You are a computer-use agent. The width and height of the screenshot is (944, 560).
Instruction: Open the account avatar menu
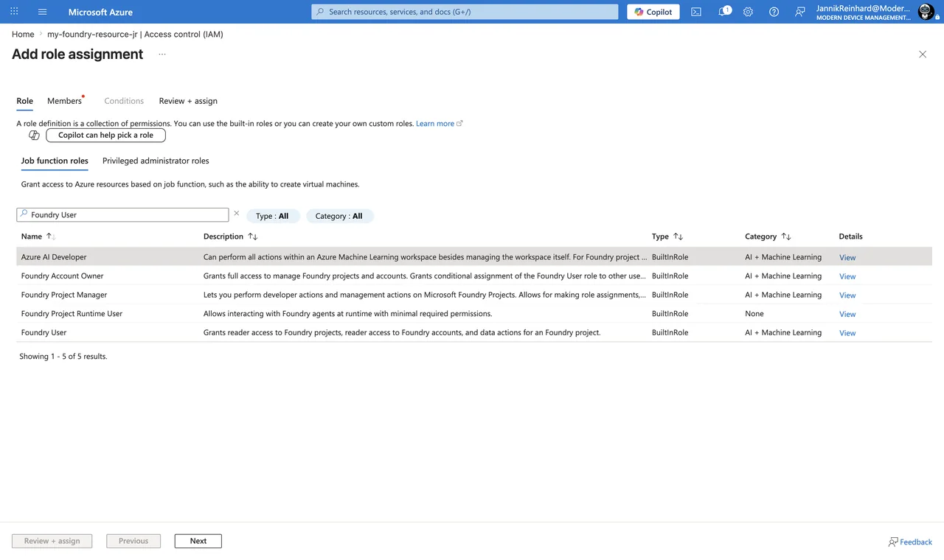pyautogui.click(x=926, y=12)
